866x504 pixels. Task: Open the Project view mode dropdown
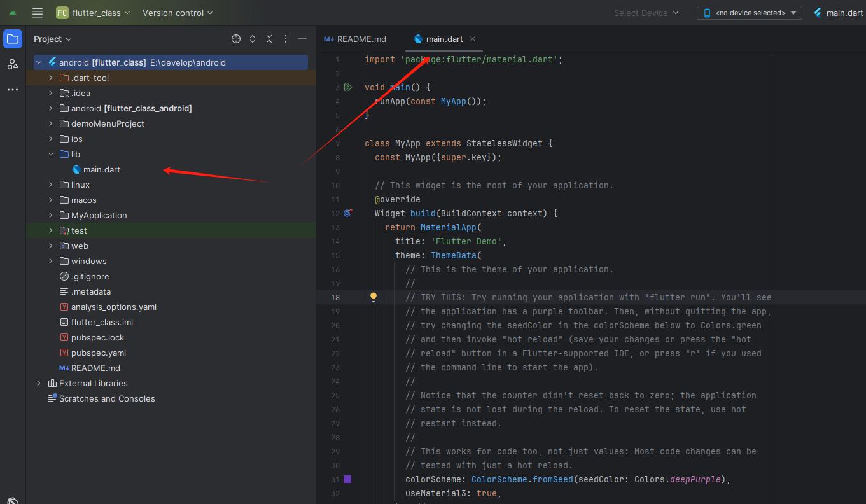[x=53, y=39]
